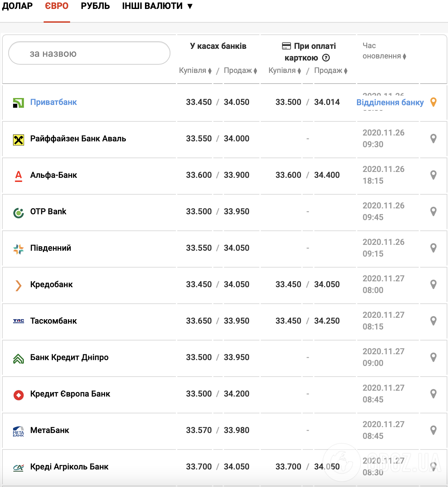
Task: Select the МетаБанк bank name
Action: tap(50, 430)
